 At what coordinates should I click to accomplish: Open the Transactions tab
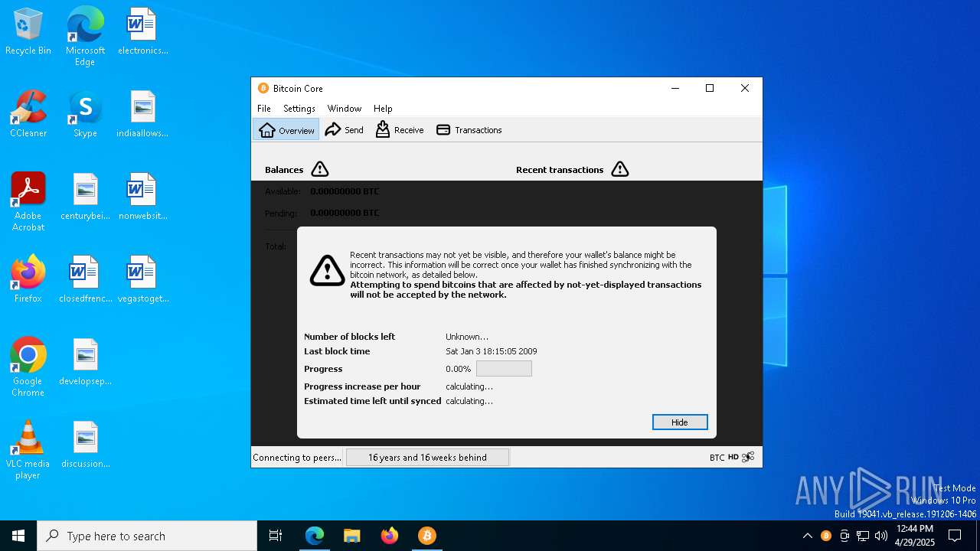(x=469, y=130)
